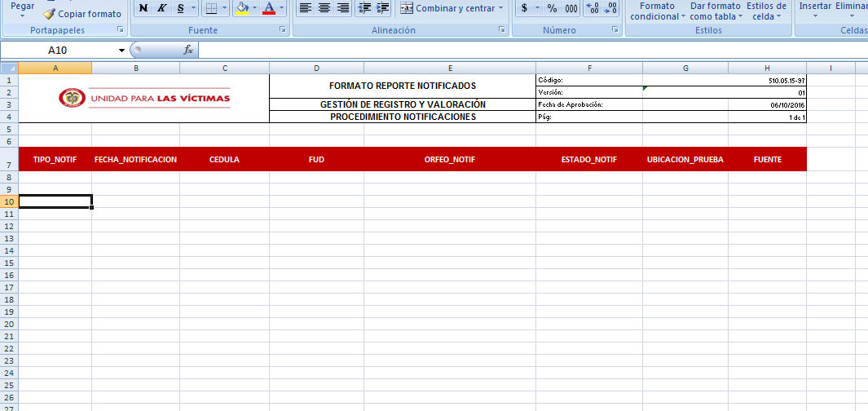Toggle italic formatting with the K button
Image resolution: width=868 pixels, height=411 pixels.
coord(161,8)
